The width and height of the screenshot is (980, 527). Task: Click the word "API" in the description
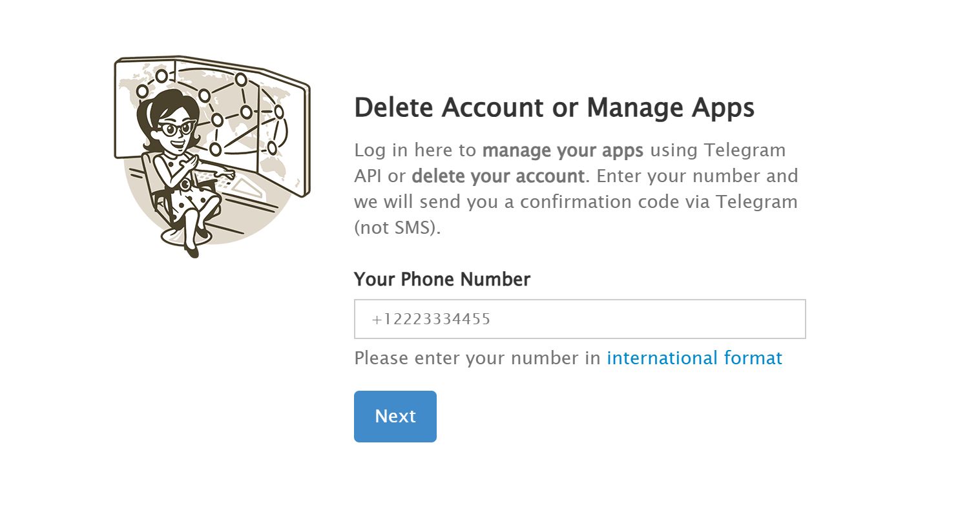(x=368, y=176)
